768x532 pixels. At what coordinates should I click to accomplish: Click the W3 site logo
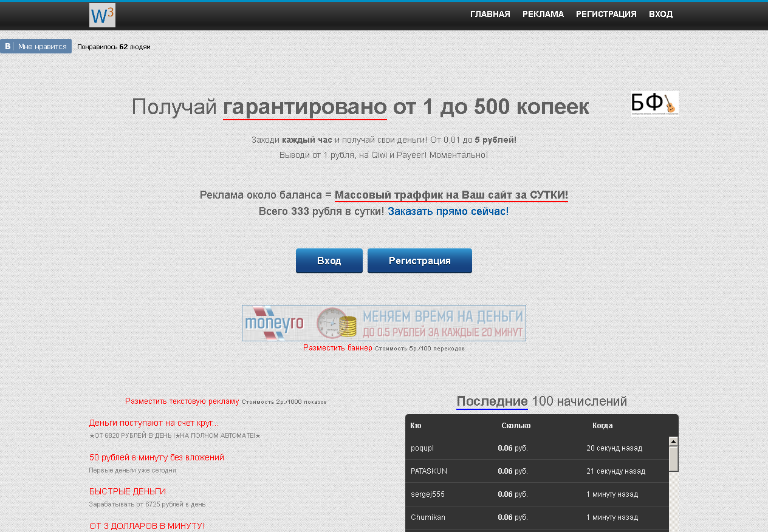102,15
